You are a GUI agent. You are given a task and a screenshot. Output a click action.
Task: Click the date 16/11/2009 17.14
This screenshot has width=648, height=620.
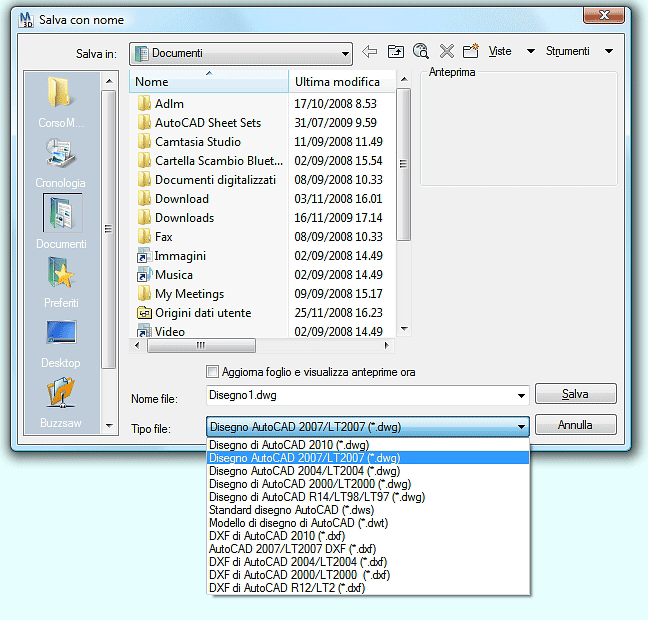(x=338, y=217)
